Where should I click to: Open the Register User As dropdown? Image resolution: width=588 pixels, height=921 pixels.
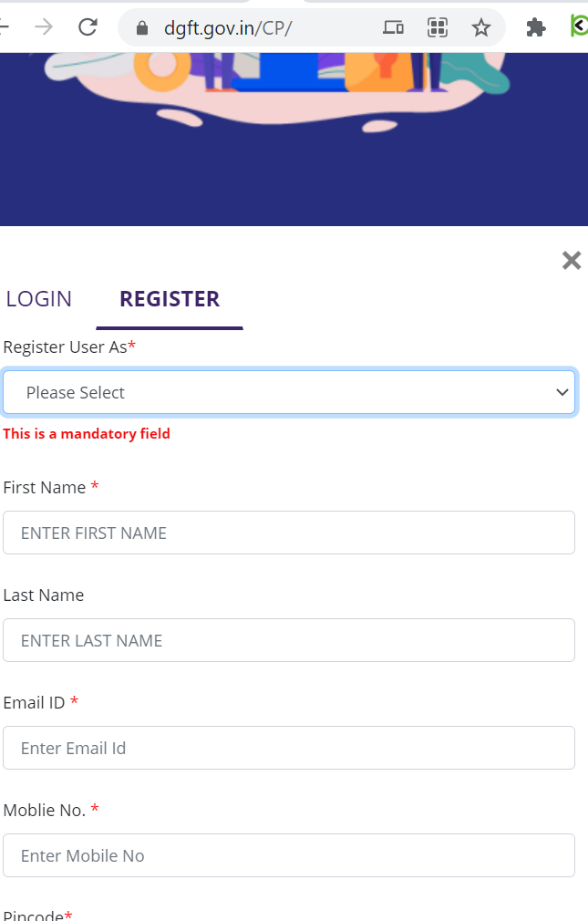(x=289, y=392)
